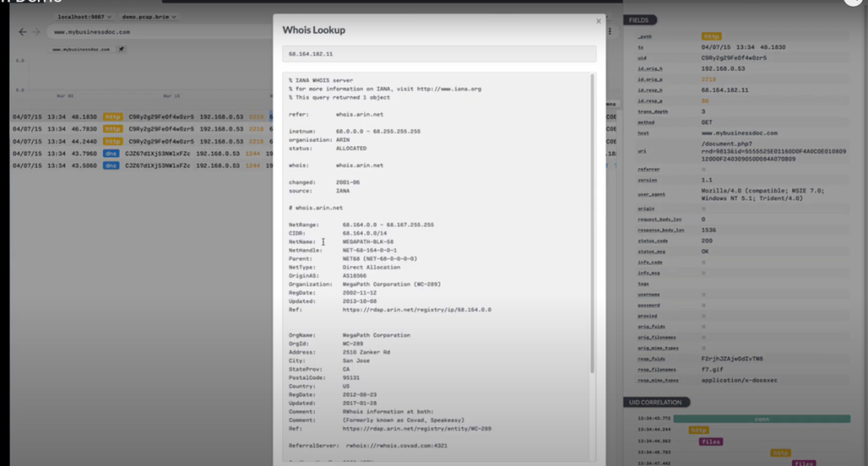Select files event at 13:34:44.563
Screen dimensions: 868x466
[x=710, y=442]
